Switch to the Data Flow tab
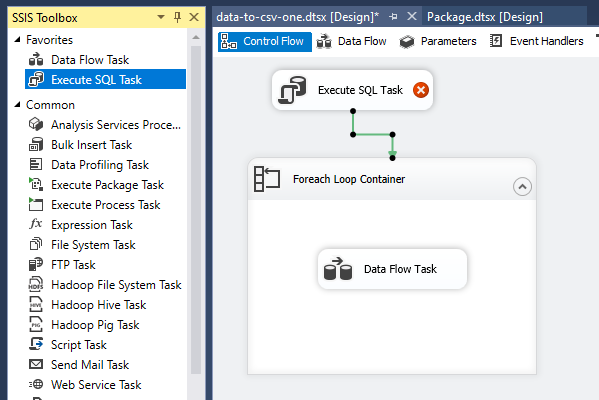The height and width of the screenshot is (400, 599). tap(351, 41)
